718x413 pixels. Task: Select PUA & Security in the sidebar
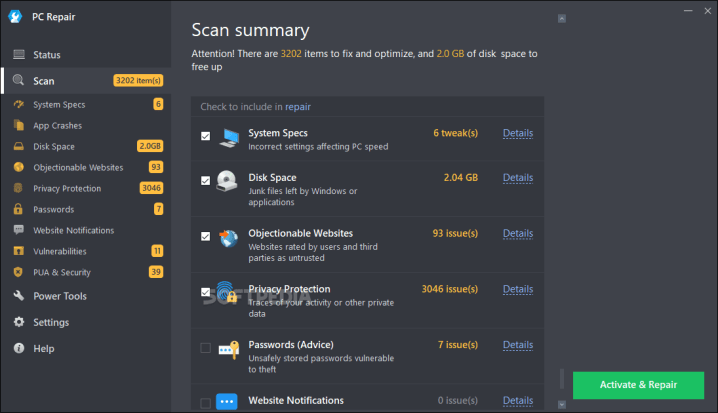click(x=86, y=272)
